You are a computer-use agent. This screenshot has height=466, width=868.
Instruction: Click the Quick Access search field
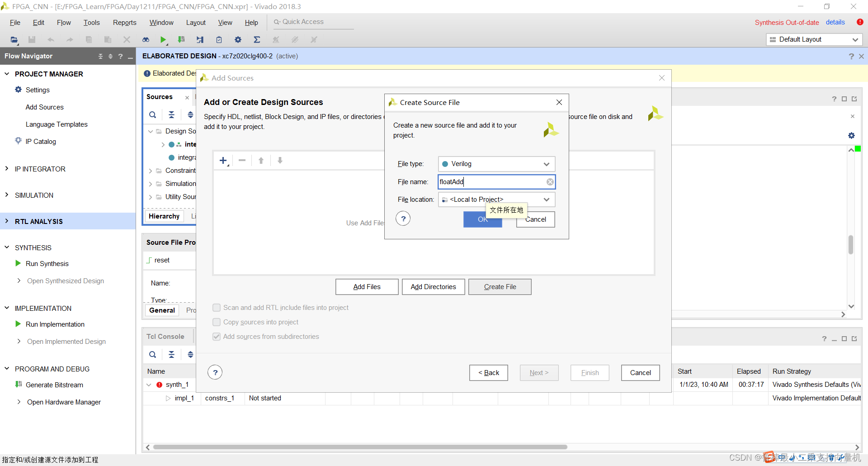click(x=313, y=22)
